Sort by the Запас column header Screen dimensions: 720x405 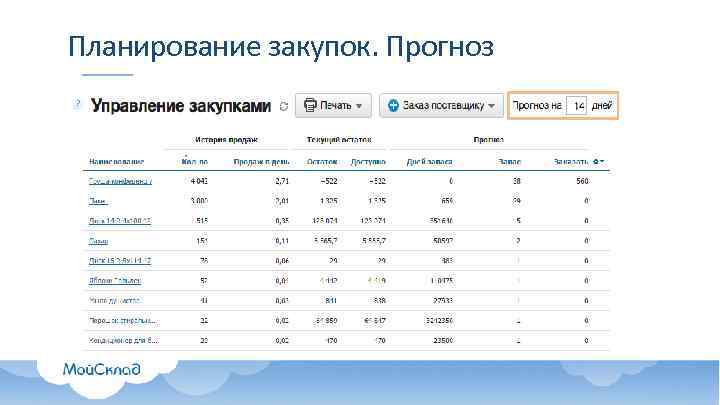(x=509, y=162)
